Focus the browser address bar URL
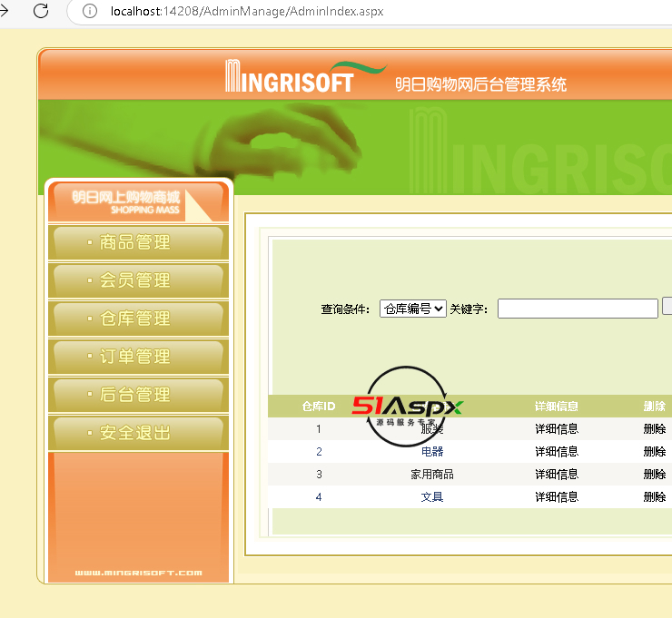672x618 pixels. 247,11
